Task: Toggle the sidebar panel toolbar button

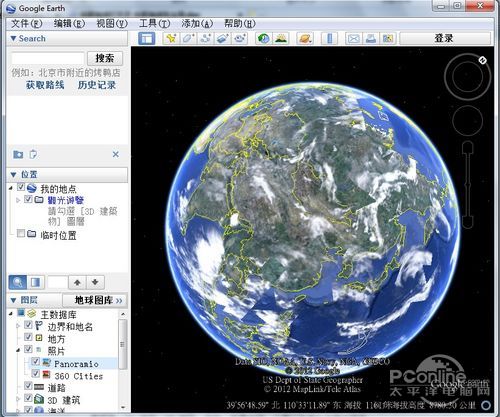Action: 147,38
